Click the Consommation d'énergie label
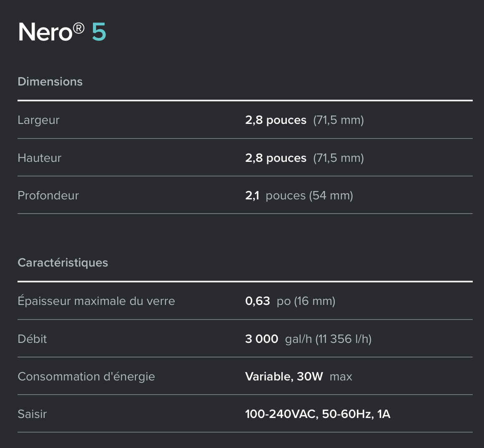Viewport: 484px width, 448px height. pos(86,376)
